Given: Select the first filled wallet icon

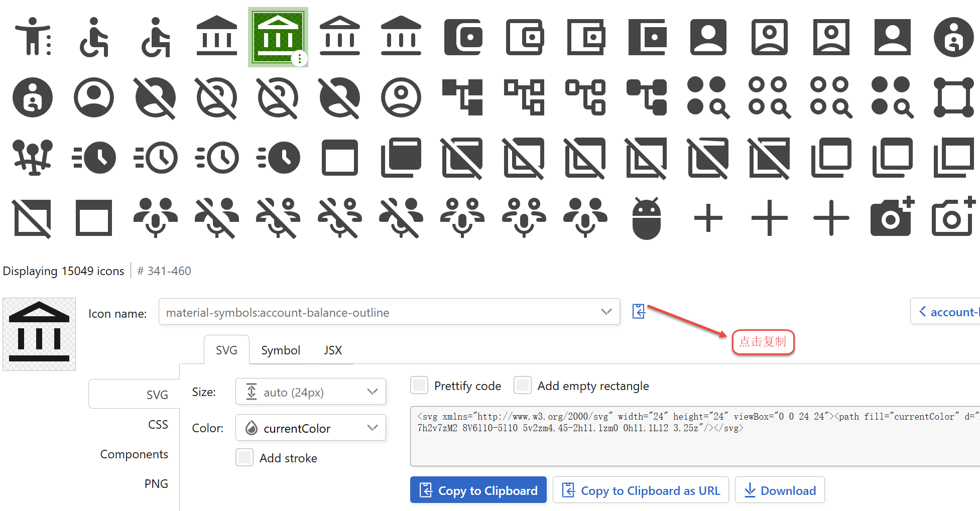Looking at the screenshot, I should (x=462, y=37).
